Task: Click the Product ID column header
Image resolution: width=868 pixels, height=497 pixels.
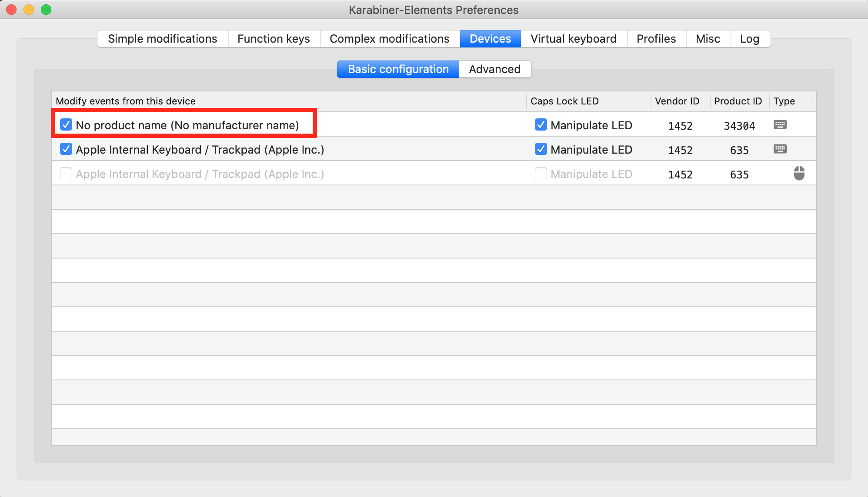Action: pyautogui.click(x=739, y=101)
